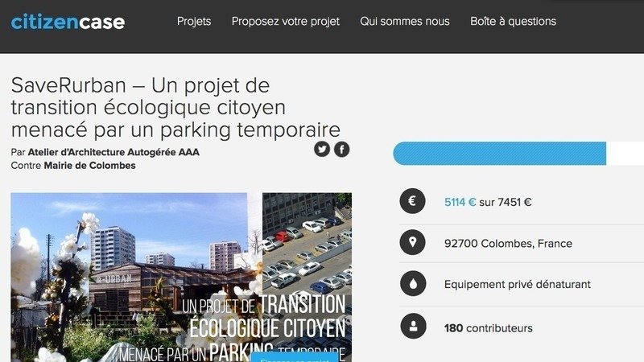This screenshot has width=644, height=362.
Task: Open the Mairie de Colombes link
Action: click(89, 166)
